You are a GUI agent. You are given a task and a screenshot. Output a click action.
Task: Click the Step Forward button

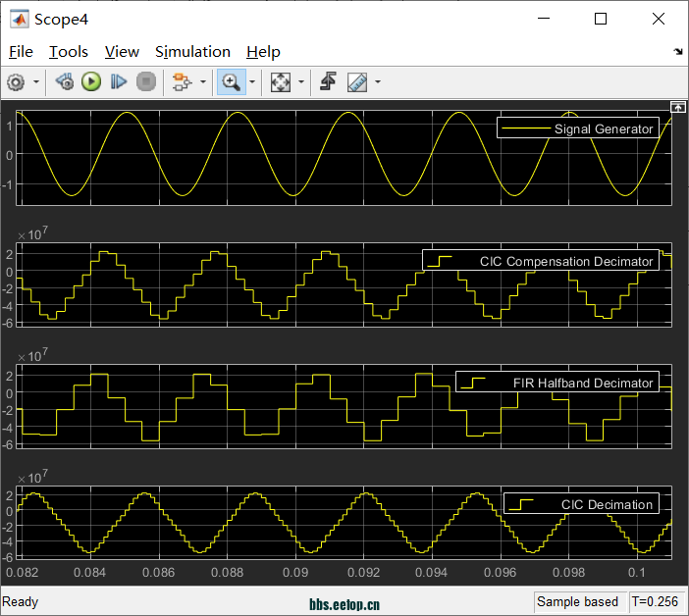point(118,81)
